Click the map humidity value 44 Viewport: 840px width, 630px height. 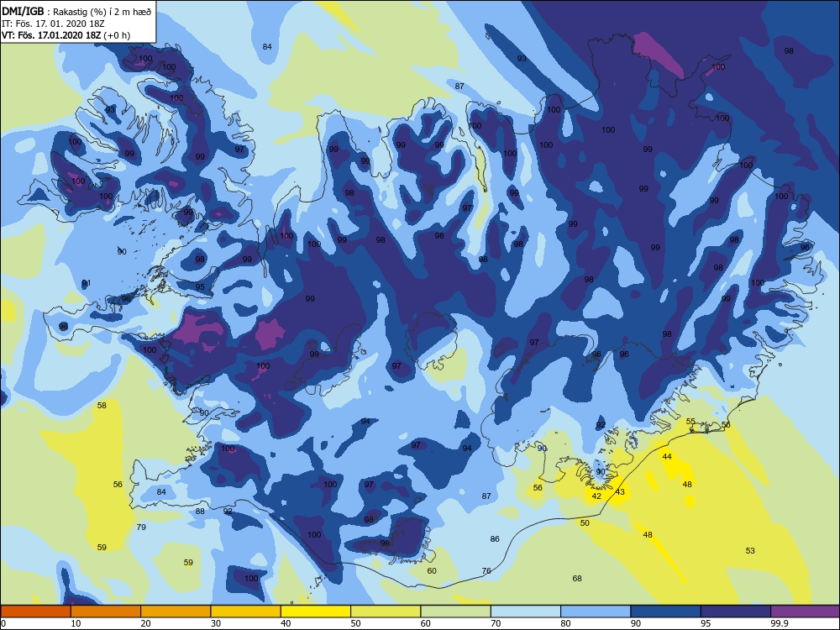tap(667, 457)
